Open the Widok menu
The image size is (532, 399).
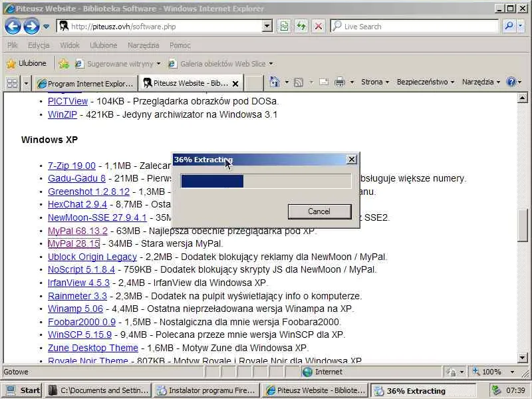pyautogui.click(x=70, y=45)
